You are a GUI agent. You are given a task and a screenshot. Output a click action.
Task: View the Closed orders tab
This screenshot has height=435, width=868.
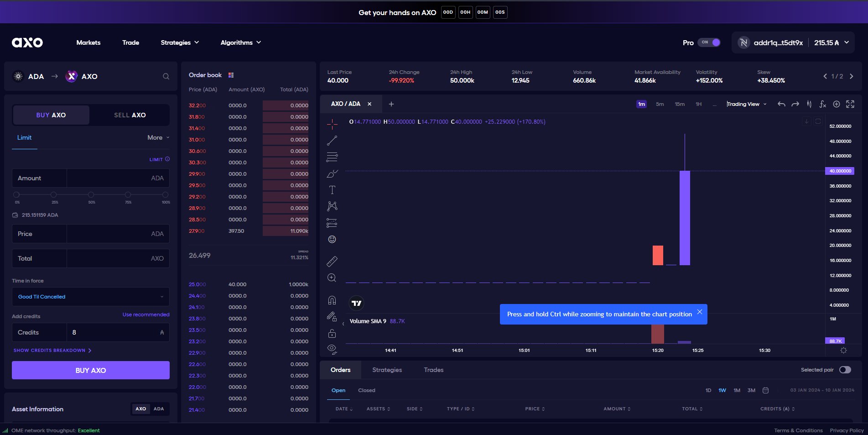point(366,390)
